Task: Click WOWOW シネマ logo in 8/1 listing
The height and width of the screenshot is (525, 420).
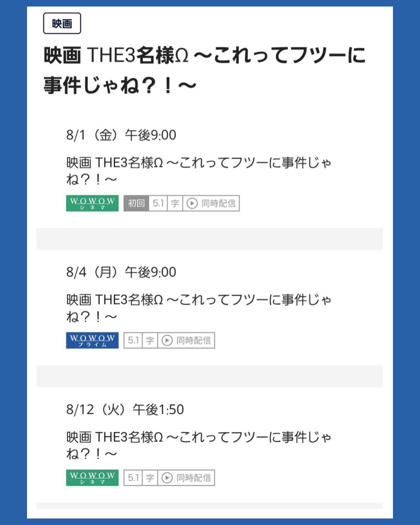Action: coord(92,203)
